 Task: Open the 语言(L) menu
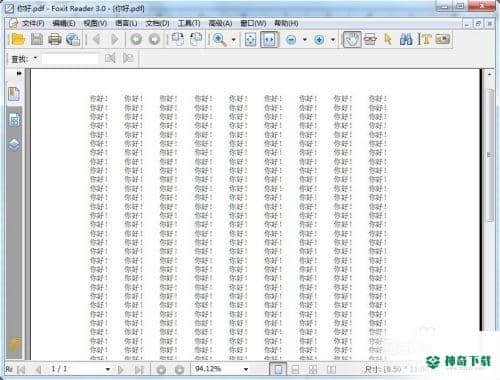click(x=126, y=23)
